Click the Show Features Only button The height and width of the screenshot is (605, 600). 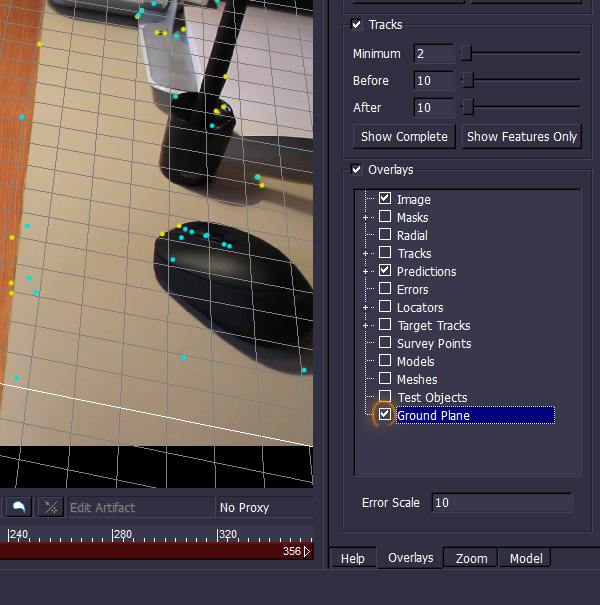(522, 137)
